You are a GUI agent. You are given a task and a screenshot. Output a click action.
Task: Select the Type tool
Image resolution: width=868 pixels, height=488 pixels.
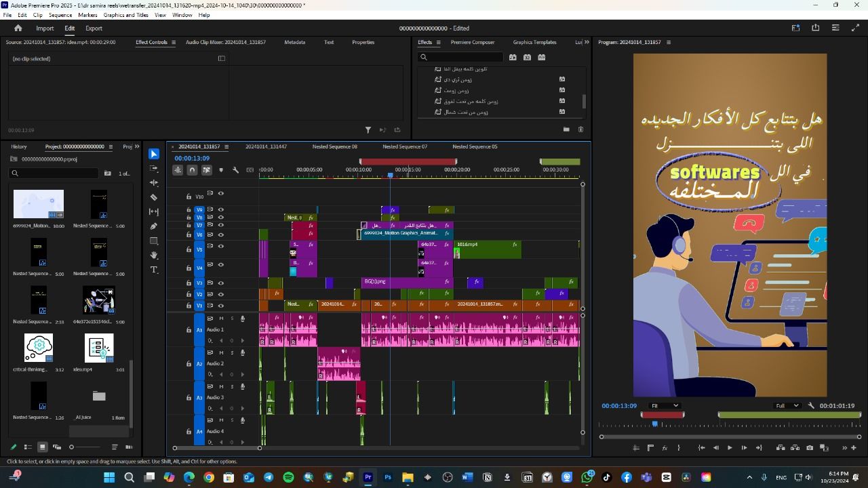click(x=154, y=270)
